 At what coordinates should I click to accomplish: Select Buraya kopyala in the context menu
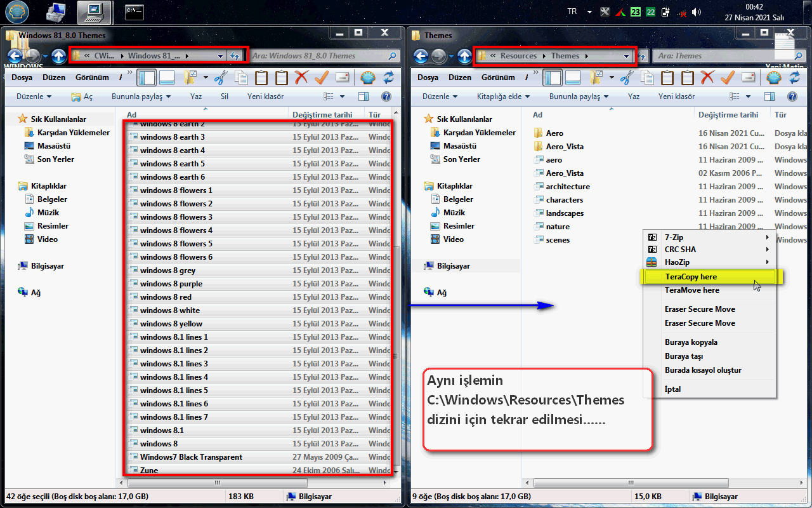coord(710,342)
